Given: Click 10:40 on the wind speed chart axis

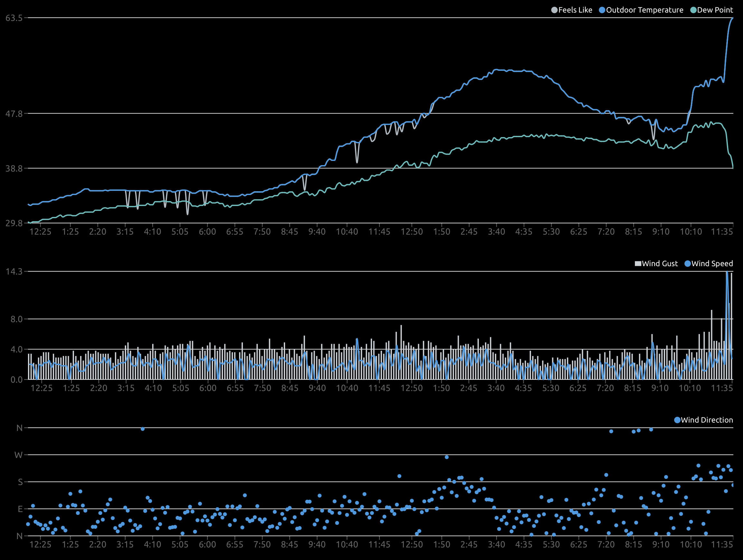Looking at the screenshot, I should (347, 388).
